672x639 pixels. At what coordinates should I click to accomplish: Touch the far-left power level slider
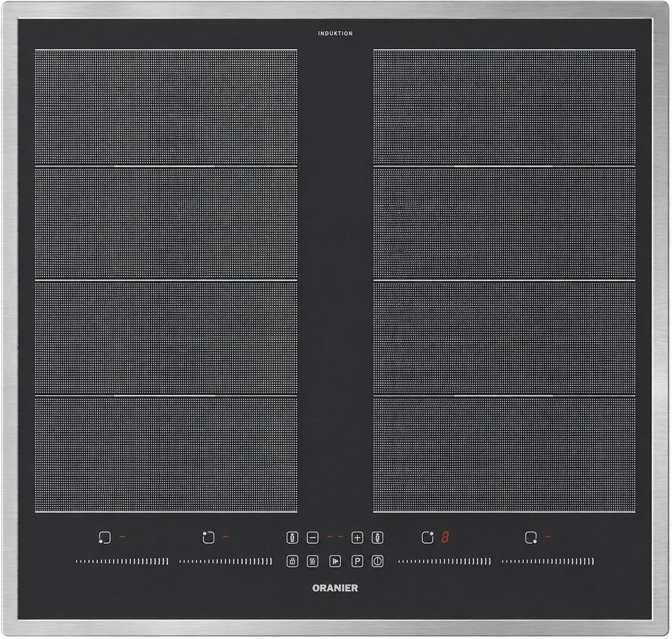coord(122,561)
